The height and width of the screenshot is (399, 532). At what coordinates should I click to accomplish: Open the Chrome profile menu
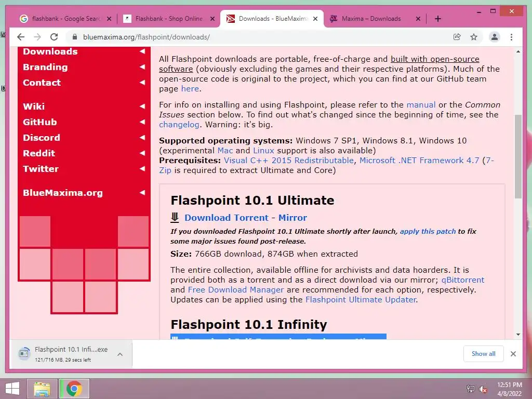pyautogui.click(x=495, y=37)
